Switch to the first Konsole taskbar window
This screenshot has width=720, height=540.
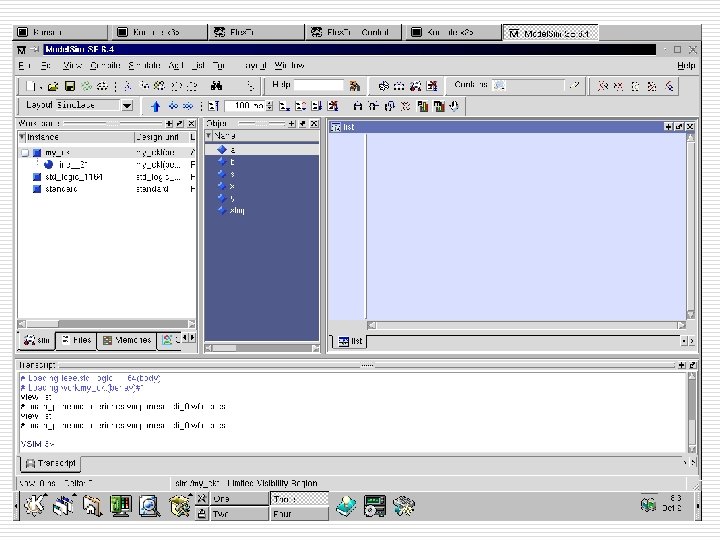coord(60,32)
